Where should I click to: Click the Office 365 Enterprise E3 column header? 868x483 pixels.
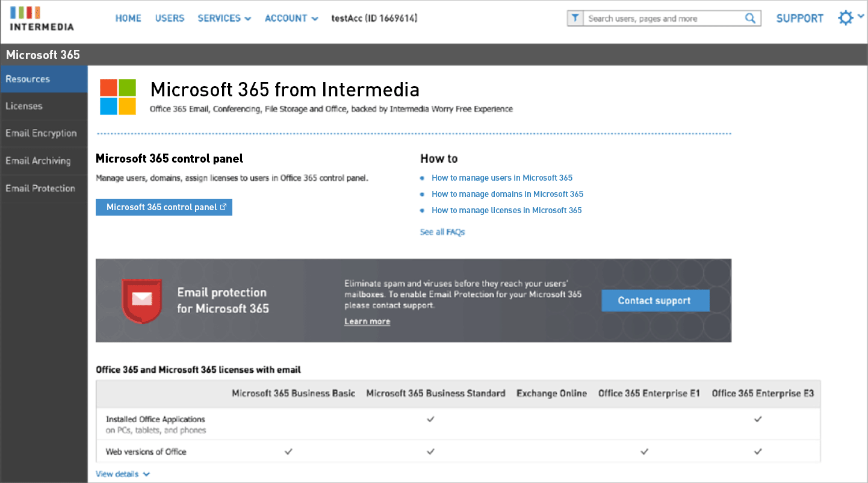(763, 393)
